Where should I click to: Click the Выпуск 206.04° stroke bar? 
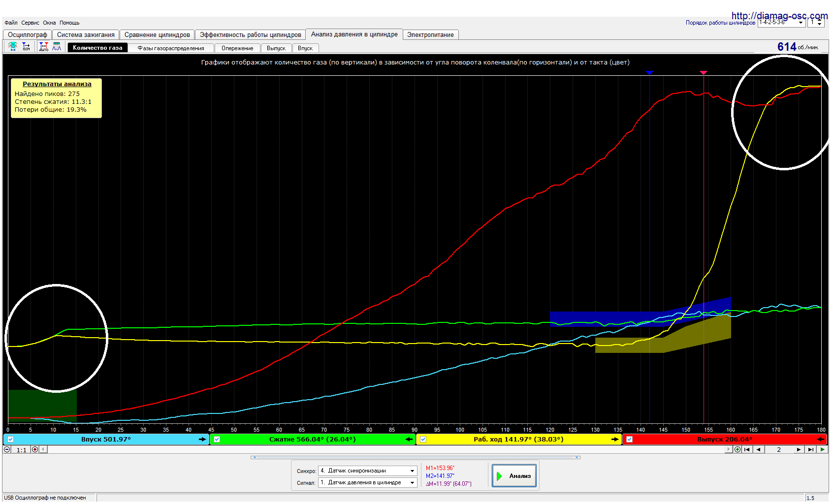[725, 439]
